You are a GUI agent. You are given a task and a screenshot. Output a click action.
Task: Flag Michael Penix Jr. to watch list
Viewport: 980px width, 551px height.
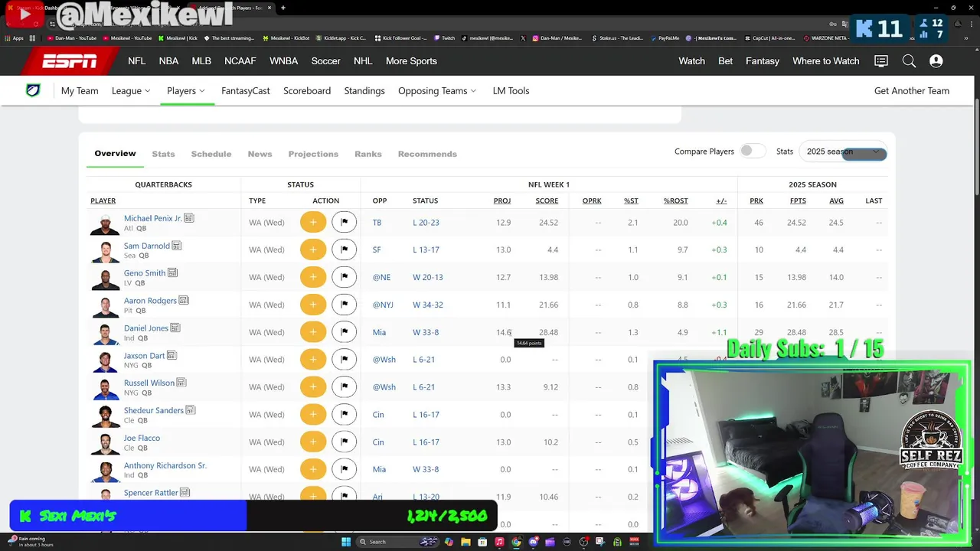tap(345, 222)
